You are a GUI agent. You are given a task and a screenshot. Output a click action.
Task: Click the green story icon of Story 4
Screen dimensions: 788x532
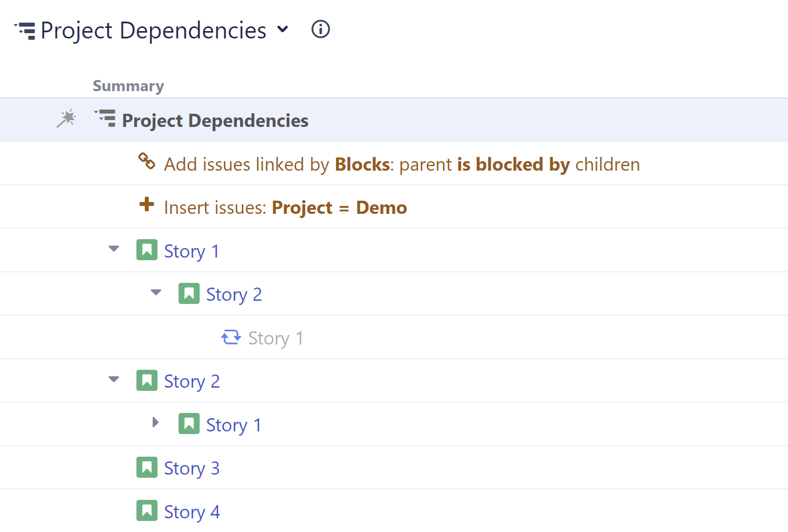(x=146, y=510)
